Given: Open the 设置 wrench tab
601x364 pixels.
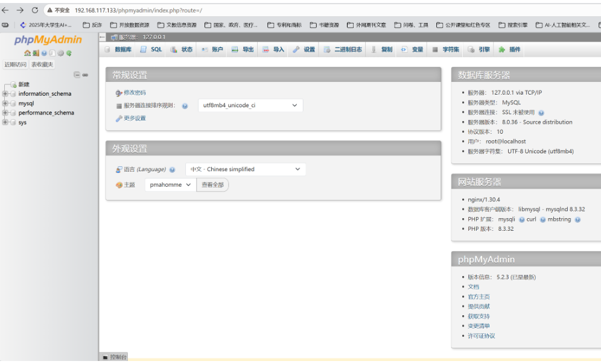Looking at the screenshot, I should tap(304, 49).
